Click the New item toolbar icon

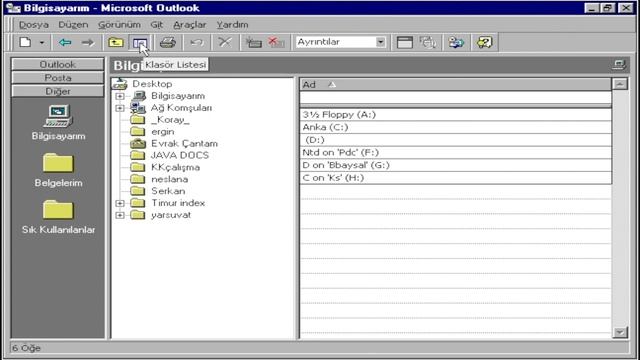(25, 42)
